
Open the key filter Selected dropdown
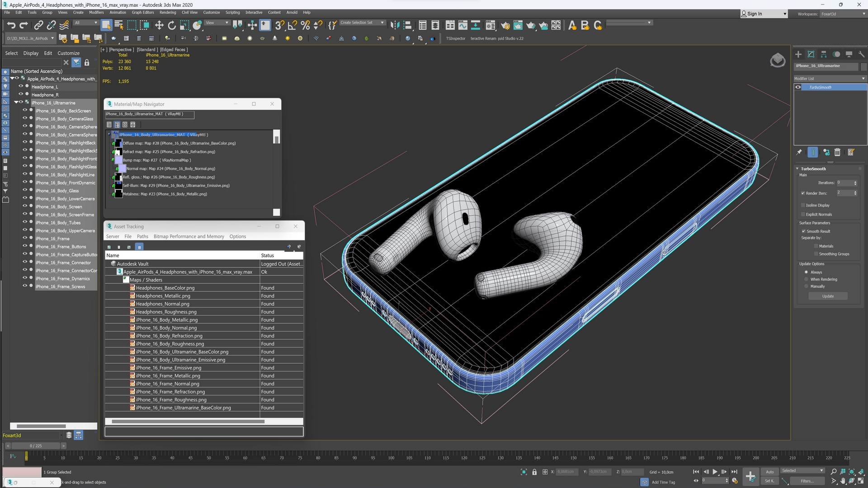click(x=802, y=471)
